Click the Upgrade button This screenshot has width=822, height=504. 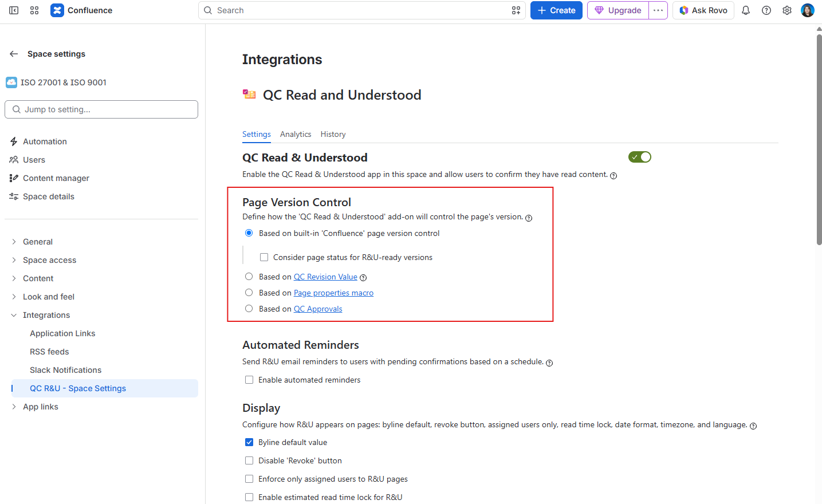tap(618, 10)
